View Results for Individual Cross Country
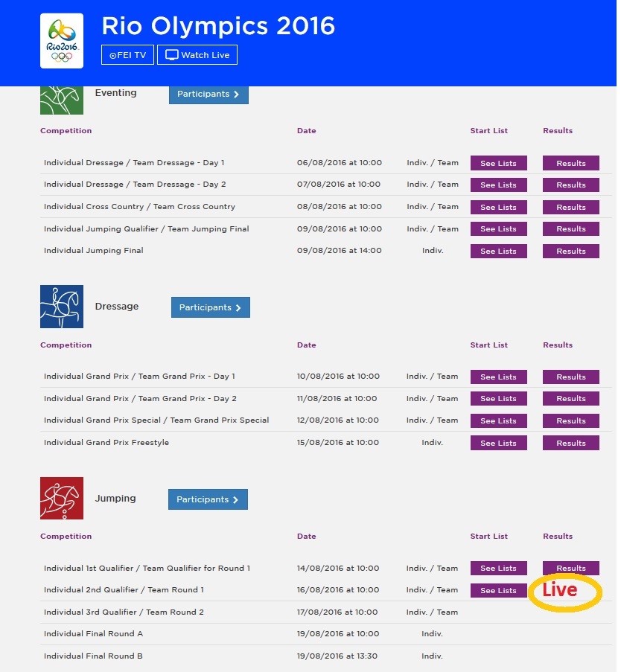621x672 pixels. pyautogui.click(x=570, y=207)
